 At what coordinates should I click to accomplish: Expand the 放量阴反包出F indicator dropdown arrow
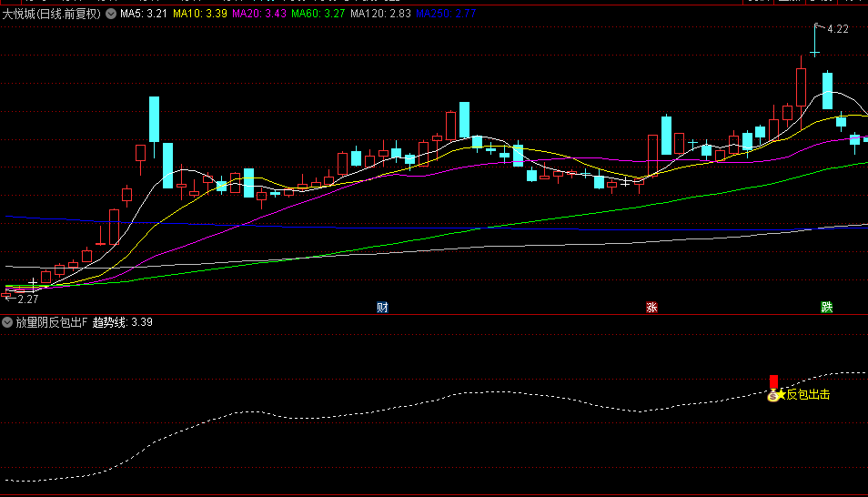click(x=7, y=322)
